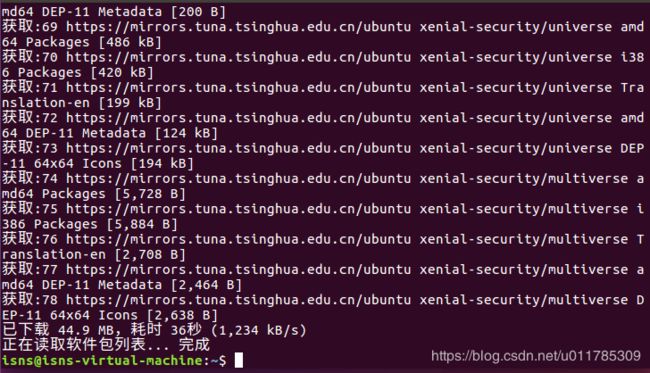Screen dimensions: 650x373
Task: Click the mirror URL on line 73
Action: [x=239, y=148]
